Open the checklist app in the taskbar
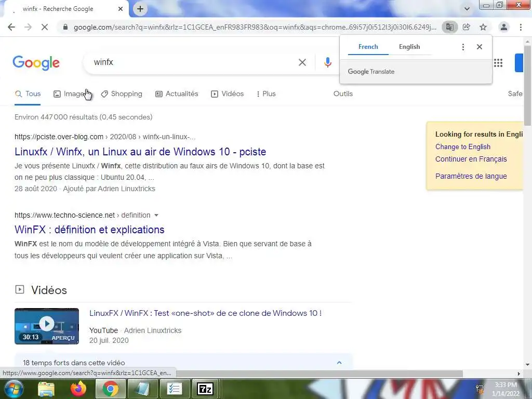 click(175, 389)
